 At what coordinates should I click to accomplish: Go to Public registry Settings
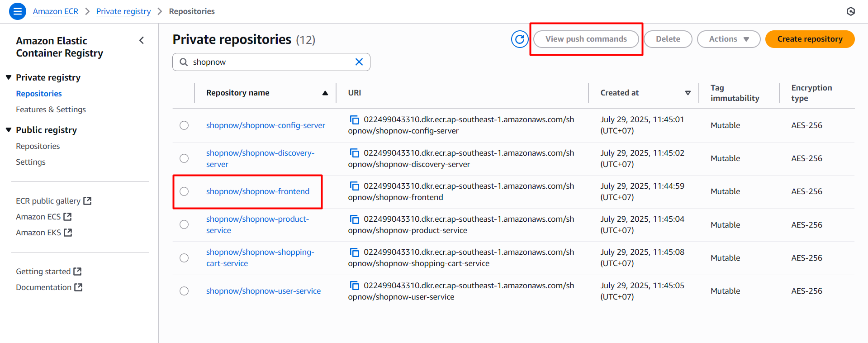tap(31, 162)
